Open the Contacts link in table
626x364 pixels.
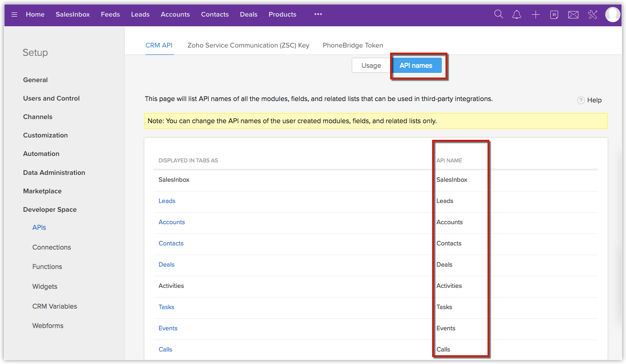pos(171,243)
